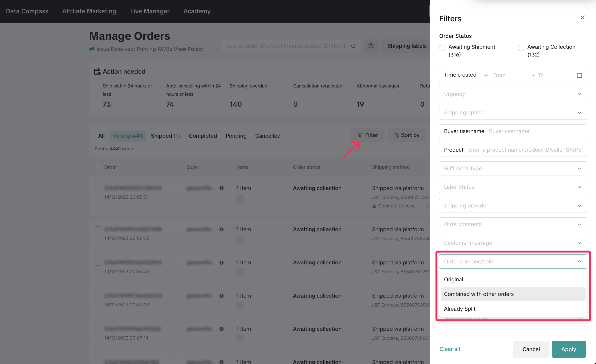The image size is (596, 364).
Task: Switch to the Shipped tab
Action: (x=166, y=136)
